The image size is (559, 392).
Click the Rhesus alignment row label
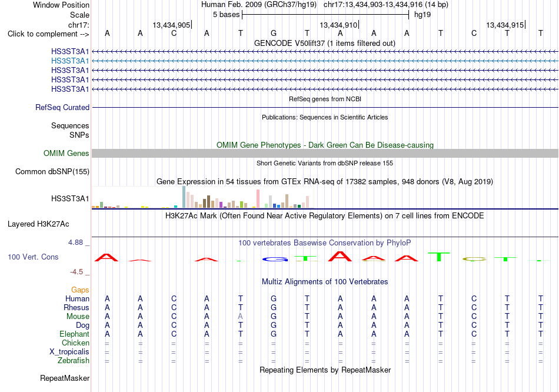pyautogui.click(x=76, y=307)
